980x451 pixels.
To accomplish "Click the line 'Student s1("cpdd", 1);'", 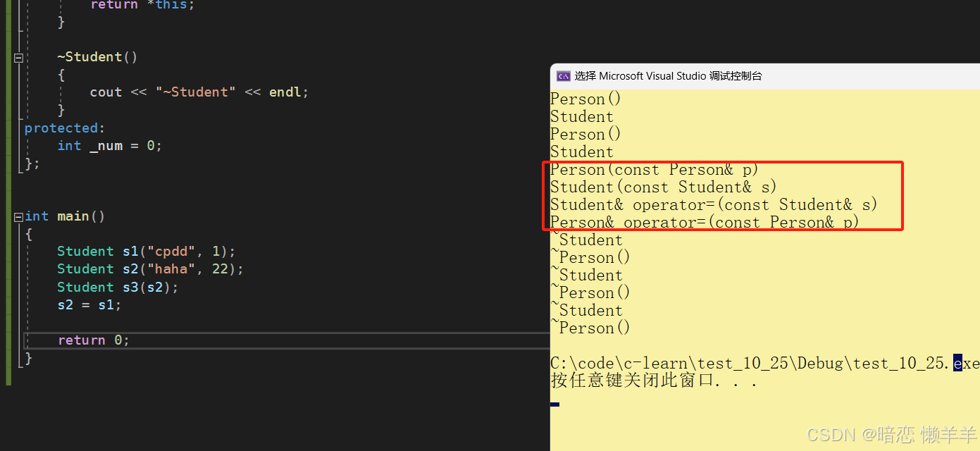I will pos(147,252).
